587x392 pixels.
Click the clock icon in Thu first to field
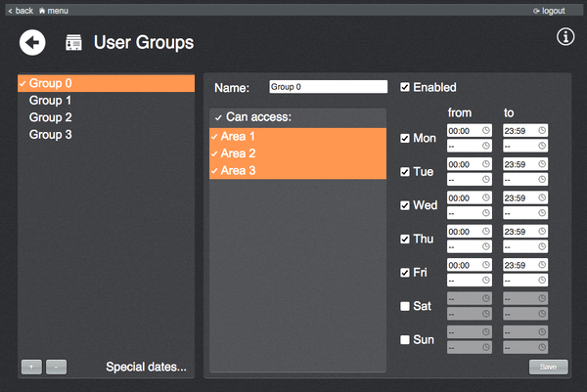(542, 231)
